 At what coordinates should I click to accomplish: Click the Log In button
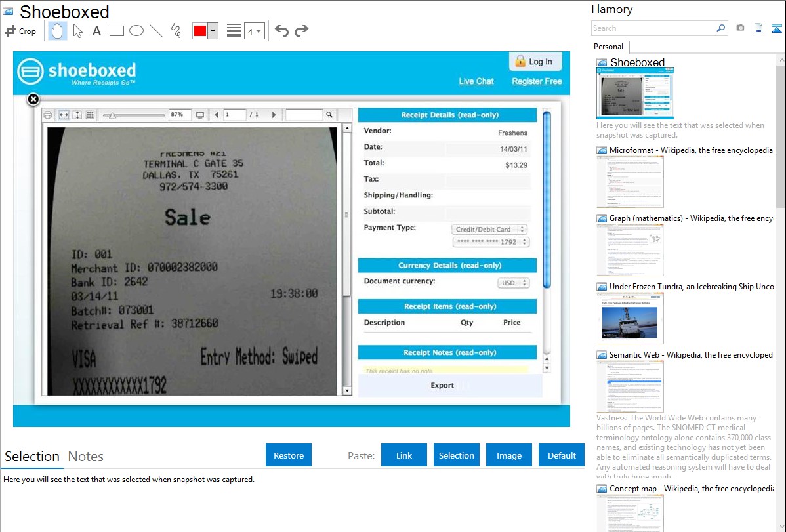(x=535, y=61)
